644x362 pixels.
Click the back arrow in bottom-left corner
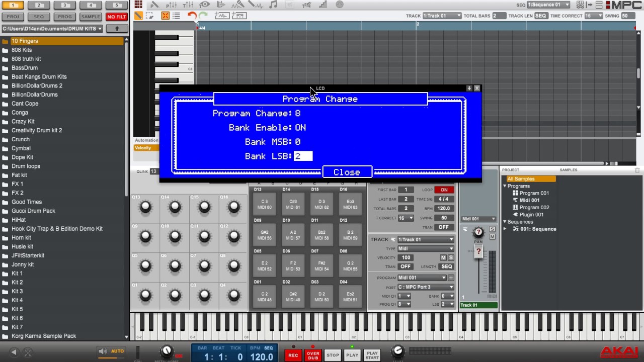click(14, 352)
